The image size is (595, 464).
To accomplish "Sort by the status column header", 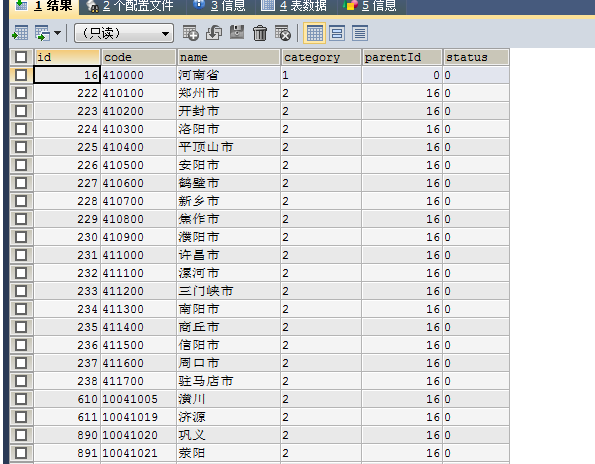I will tap(476, 57).
